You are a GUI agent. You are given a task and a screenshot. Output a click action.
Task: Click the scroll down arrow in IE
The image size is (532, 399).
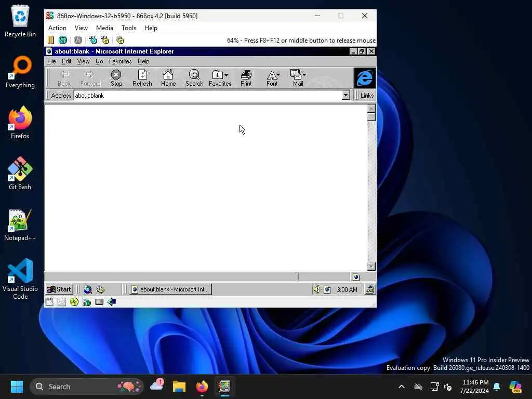click(371, 267)
